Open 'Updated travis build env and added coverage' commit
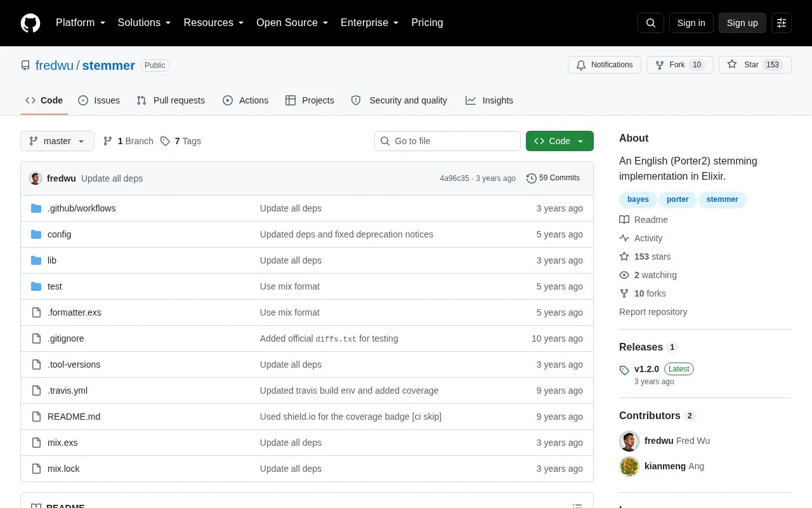This screenshot has width=812, height=508. [x=349, y=391]
